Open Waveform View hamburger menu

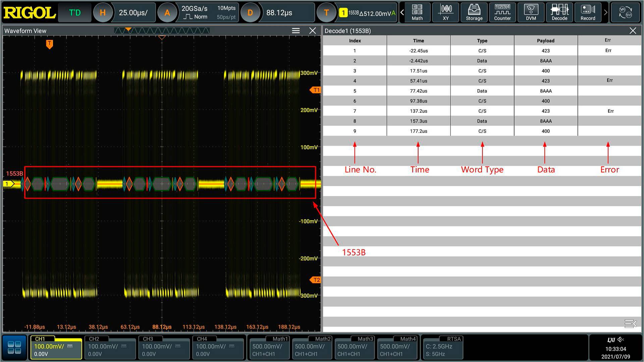(296, 31)
